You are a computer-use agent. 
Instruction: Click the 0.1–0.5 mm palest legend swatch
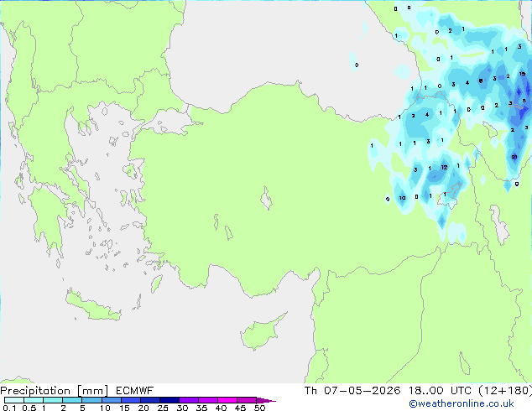point(14,400)
